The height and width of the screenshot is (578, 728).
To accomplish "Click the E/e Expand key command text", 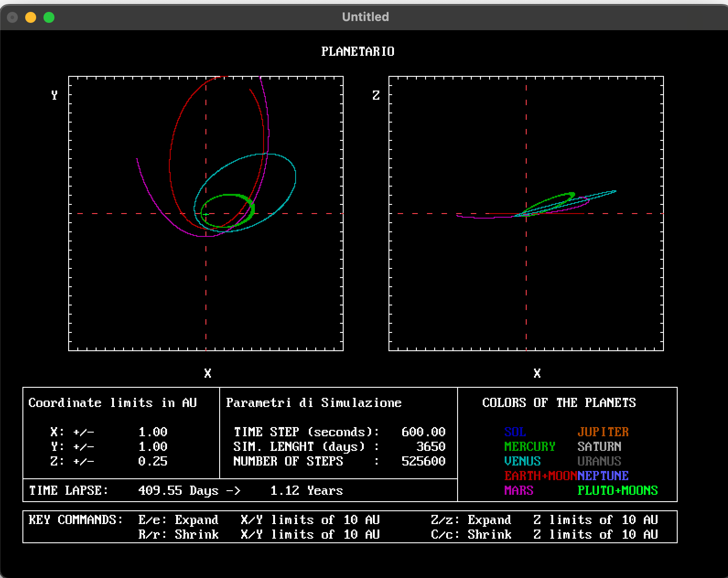I will [178, 520].
